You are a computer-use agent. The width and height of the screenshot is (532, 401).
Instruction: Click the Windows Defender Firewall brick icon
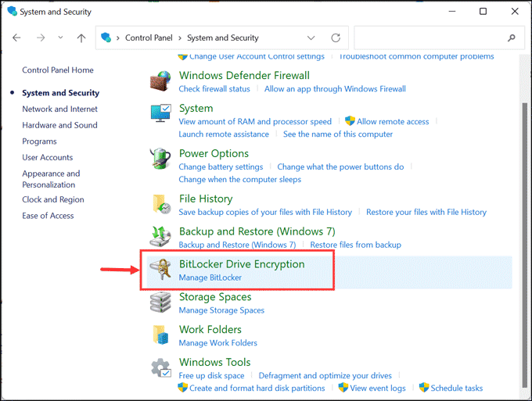pyautogui.click(x=160, y=81)
